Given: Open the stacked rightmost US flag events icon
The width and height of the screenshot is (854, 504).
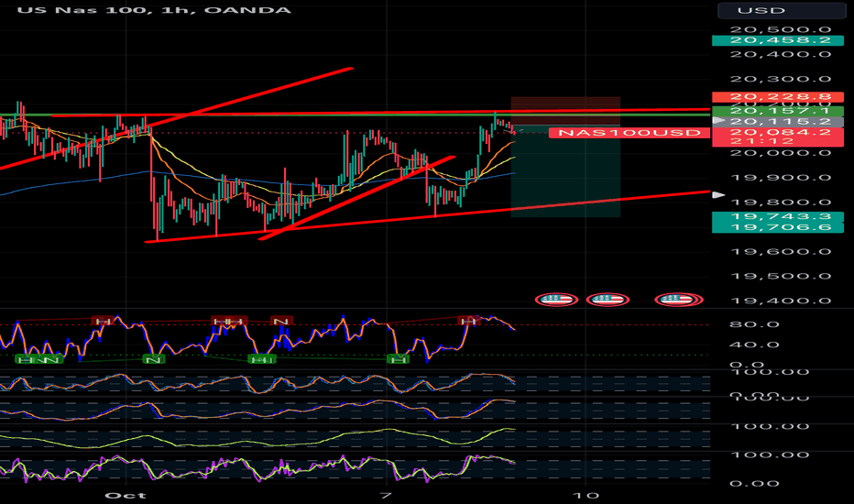Looking at the screenshot, I should pyautogui.click(x=679, y=299).
